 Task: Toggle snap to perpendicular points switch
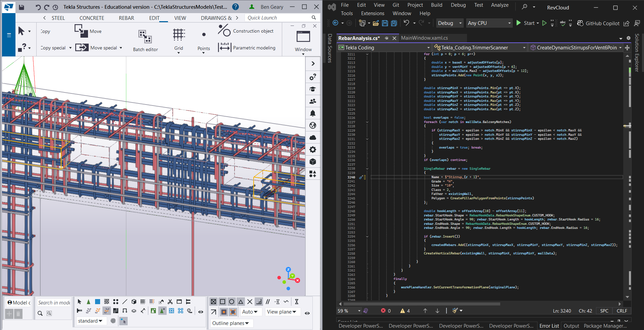point(259,302)
